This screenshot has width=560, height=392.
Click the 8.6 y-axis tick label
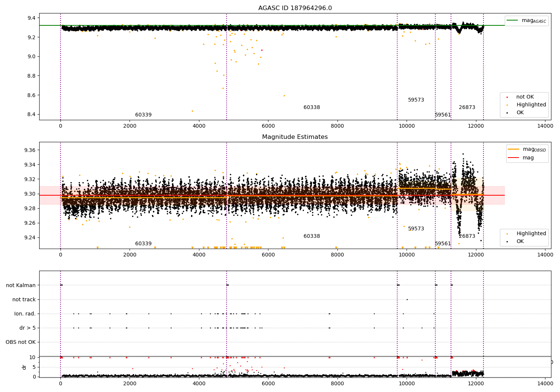click(x=32, y=95)
